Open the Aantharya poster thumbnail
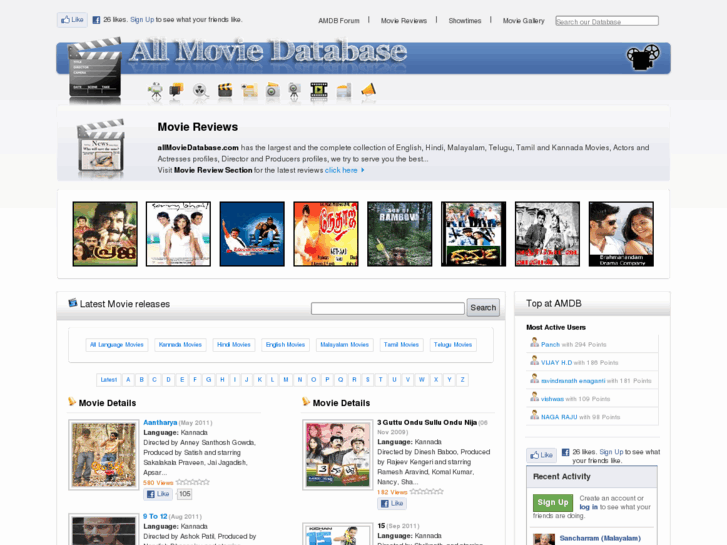727x545 pixels. [104, 455]
